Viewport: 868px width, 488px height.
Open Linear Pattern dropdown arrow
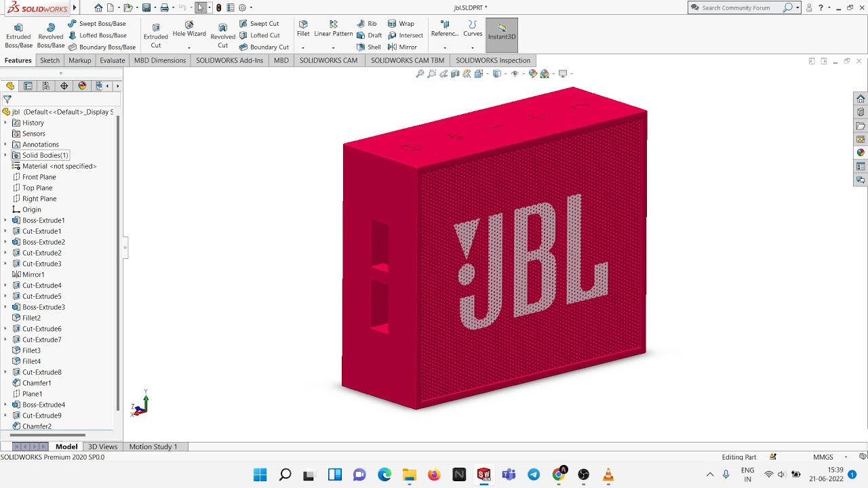(x=333, y=47)
